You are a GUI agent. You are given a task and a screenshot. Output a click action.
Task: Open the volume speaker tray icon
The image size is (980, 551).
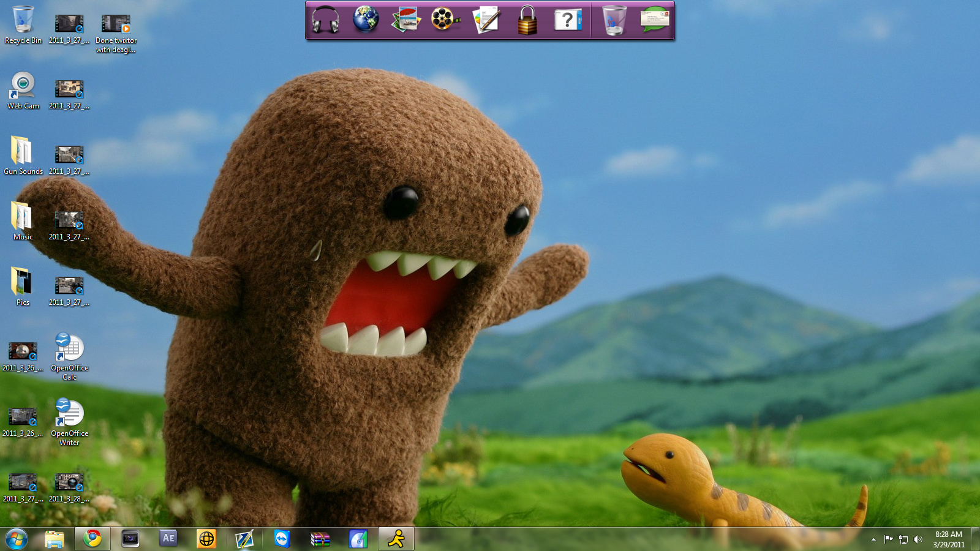[x=918, y=539]
